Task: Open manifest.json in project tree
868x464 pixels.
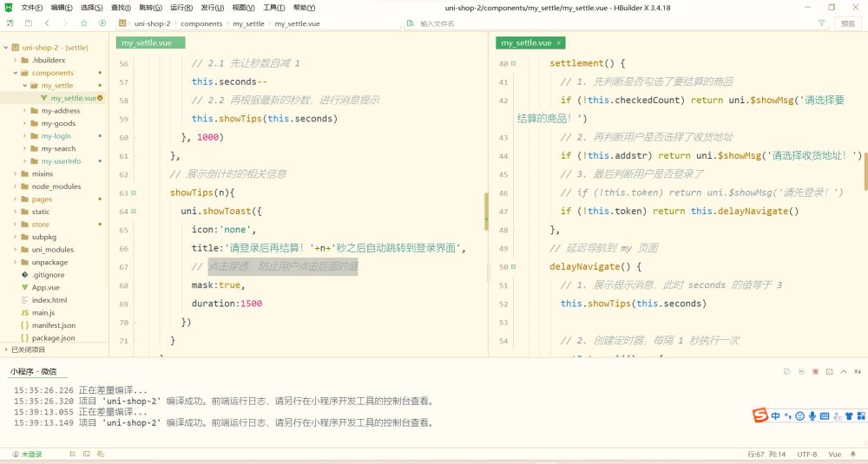Action: [53, 325]
